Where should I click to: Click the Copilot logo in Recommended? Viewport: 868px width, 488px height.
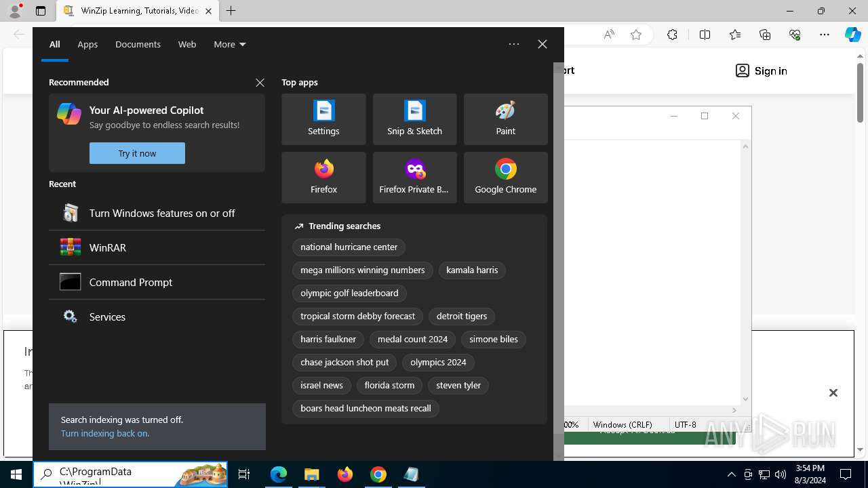[x=69, y=114]
